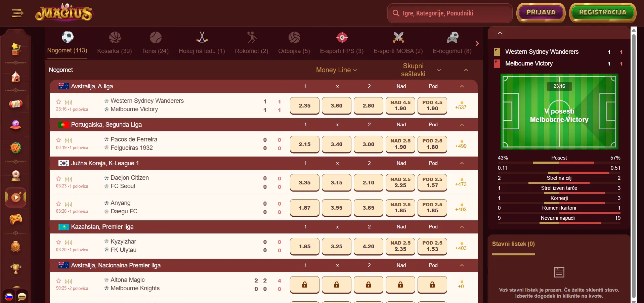Screen dimensions: 644x303
Task: Select the live play target sidebar icon
Action: (16, 197)
